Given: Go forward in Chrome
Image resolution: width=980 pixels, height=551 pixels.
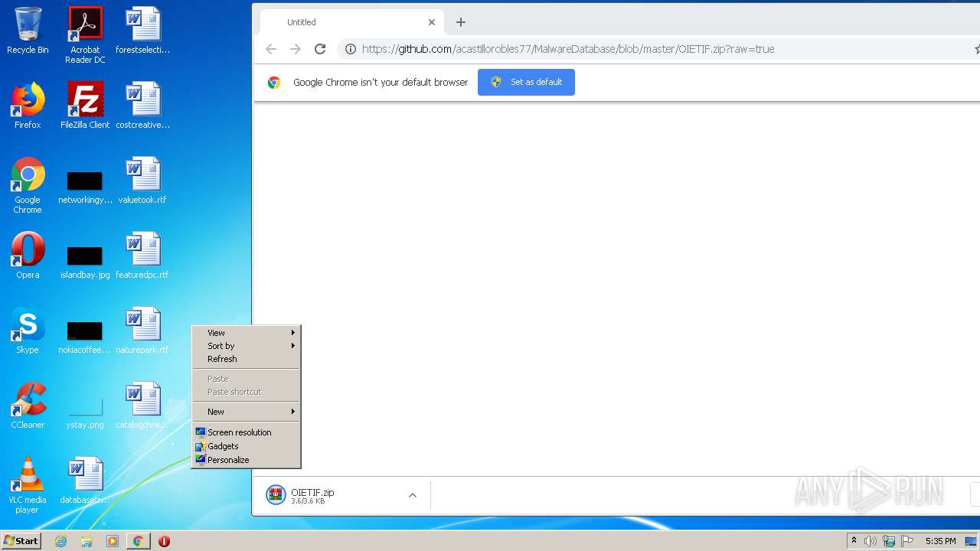Looking at the screenshot, I should [x=296, y=49].
